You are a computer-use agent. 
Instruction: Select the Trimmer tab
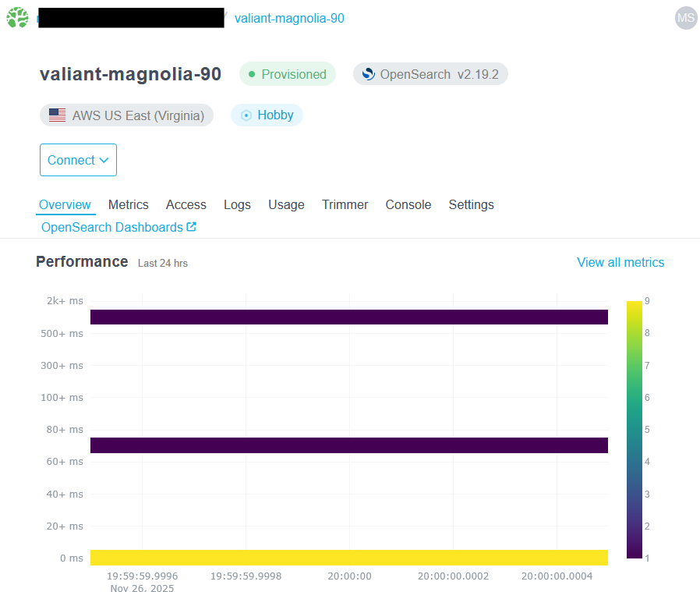pyautogui.click(x=345, y=204)
